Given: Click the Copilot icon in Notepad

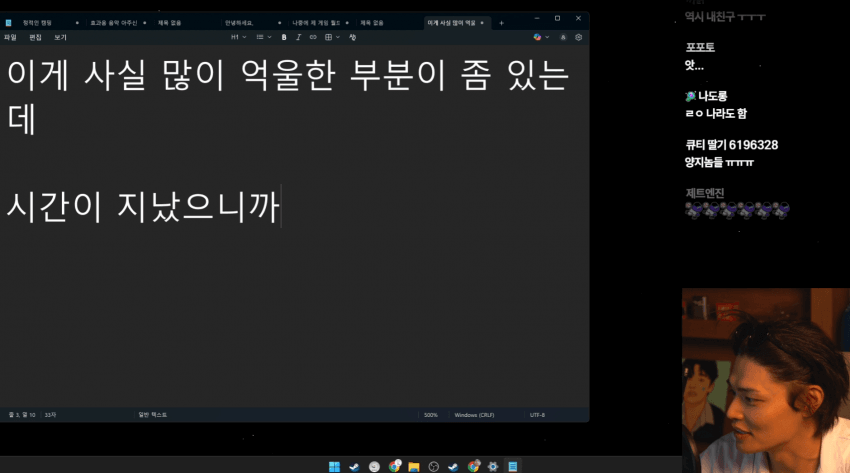Looking at the screenshot, I should click(x=538, y=37).
